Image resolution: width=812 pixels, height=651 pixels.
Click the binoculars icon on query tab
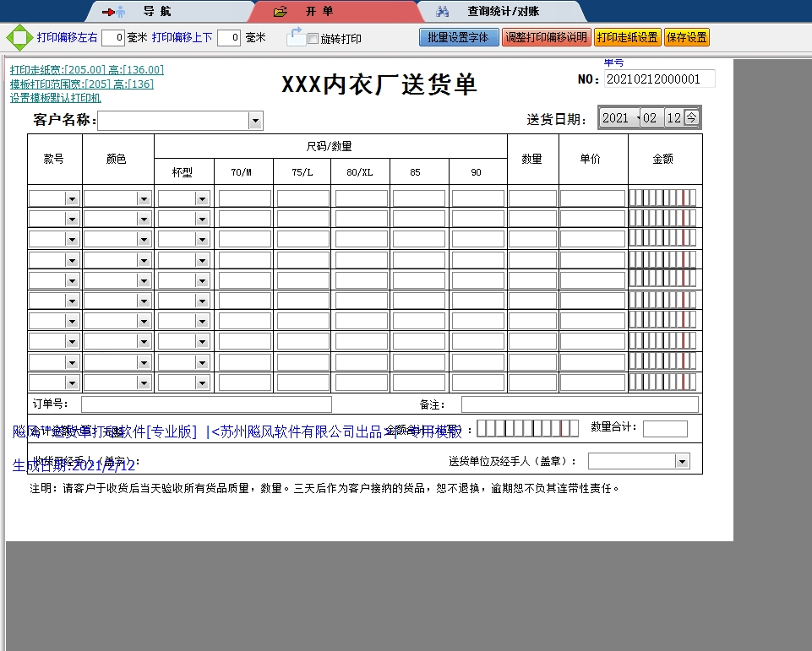442,12
